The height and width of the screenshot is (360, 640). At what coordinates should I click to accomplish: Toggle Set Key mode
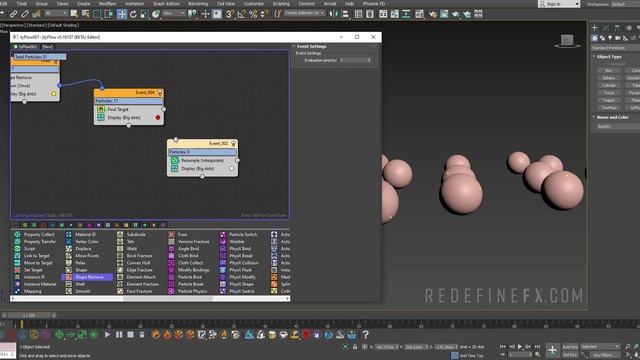click(x=570, y=355)
